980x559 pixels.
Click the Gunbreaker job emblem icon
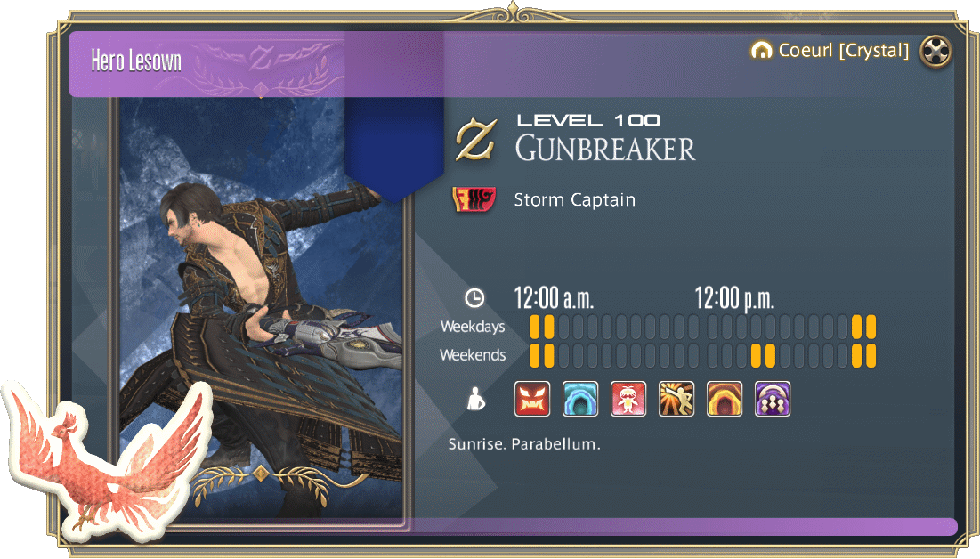(x=476, y=140)
